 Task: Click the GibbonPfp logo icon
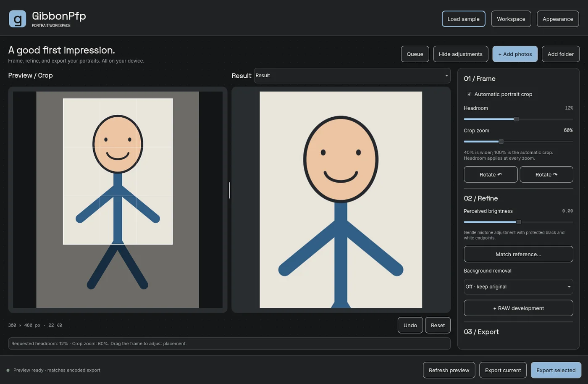click(x=18, y=19)
